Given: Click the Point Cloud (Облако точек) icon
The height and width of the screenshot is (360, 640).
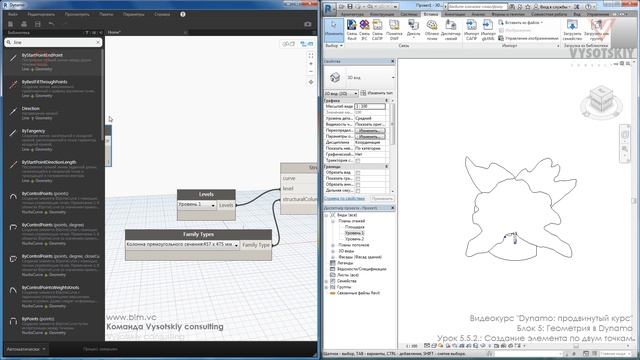Looking at the screenshot, I should 432,30.
